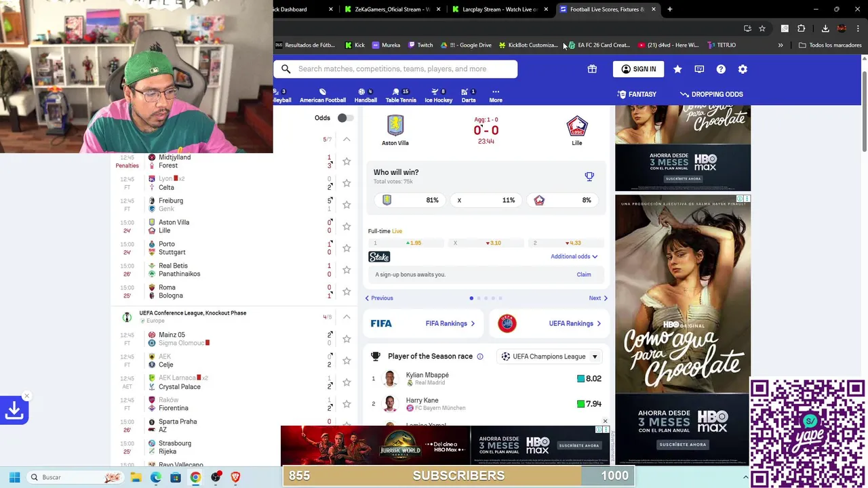Select the Darts sport icon
868x488 pixels.
469,96
